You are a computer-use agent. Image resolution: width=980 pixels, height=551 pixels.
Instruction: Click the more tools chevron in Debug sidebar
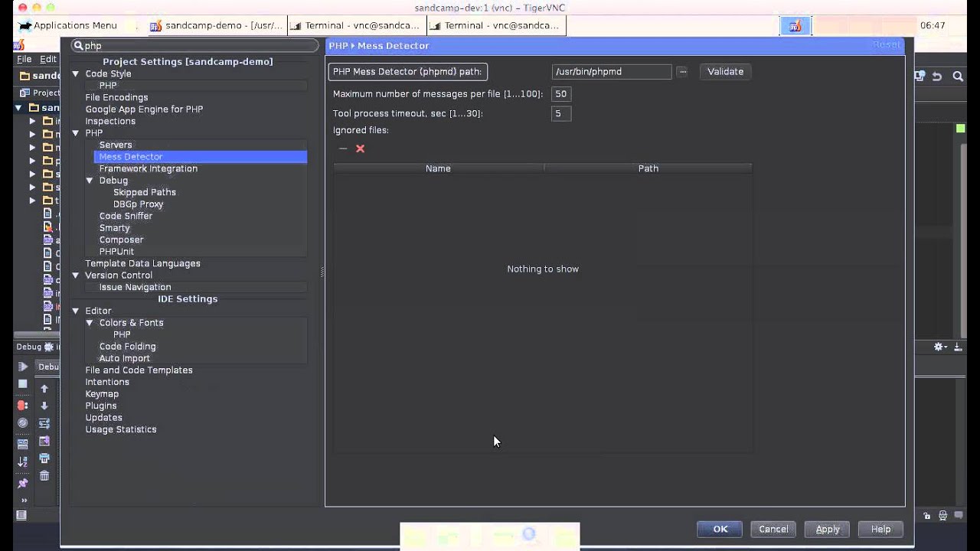pyautogui.click(x=23, y=500)
